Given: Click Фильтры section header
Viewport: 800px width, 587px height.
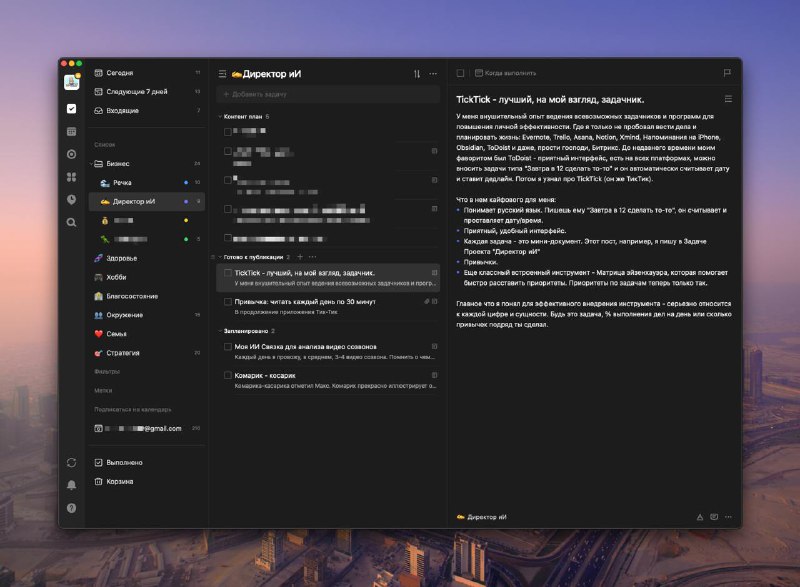Looking at the screenshot, I should coord(107,371).
